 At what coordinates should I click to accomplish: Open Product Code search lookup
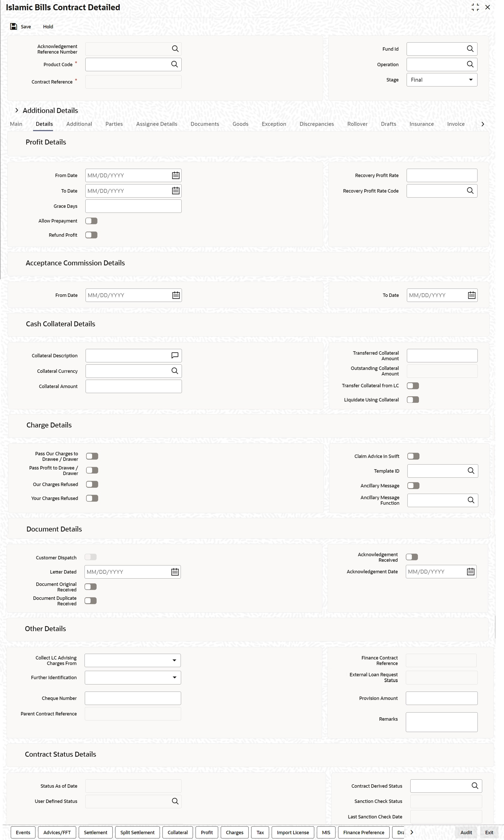pyautogui.click(x=175, y=64)
